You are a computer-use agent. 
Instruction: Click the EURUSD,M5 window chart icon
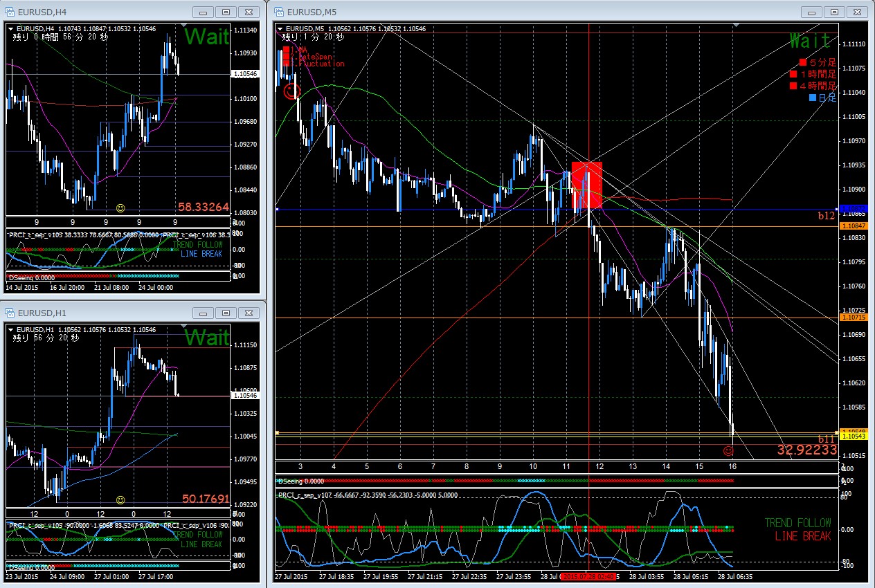click(x=278, y=12)
